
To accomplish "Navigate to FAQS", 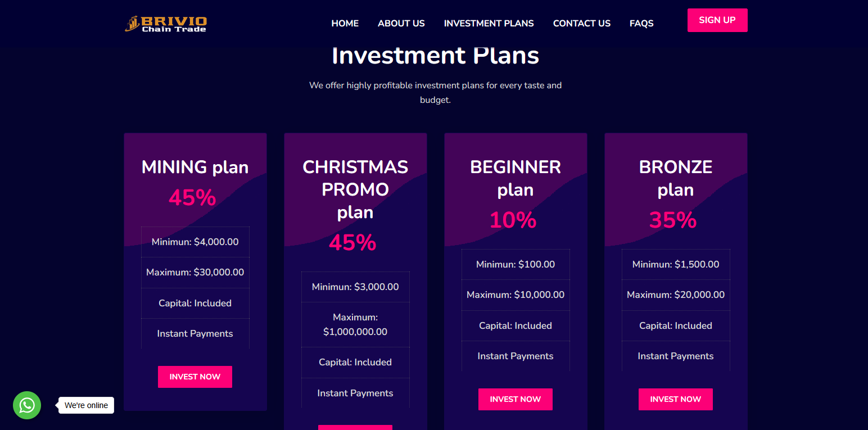I will (641, 24).
